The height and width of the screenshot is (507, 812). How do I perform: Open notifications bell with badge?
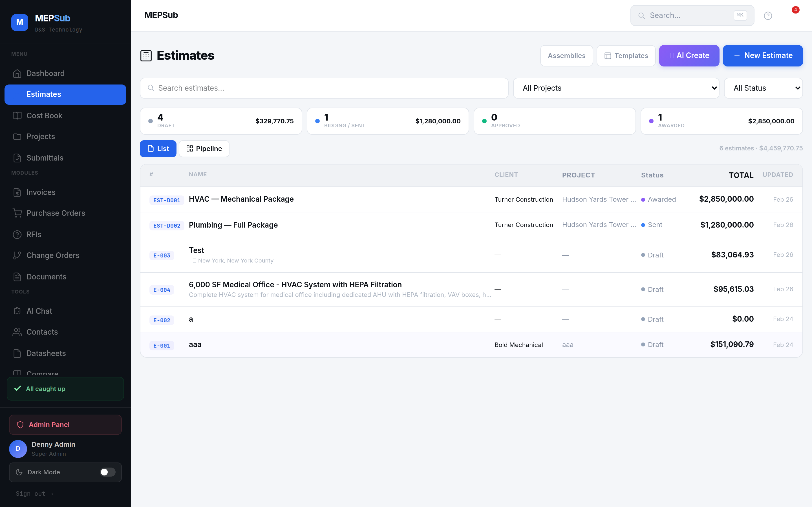[790, 15]
